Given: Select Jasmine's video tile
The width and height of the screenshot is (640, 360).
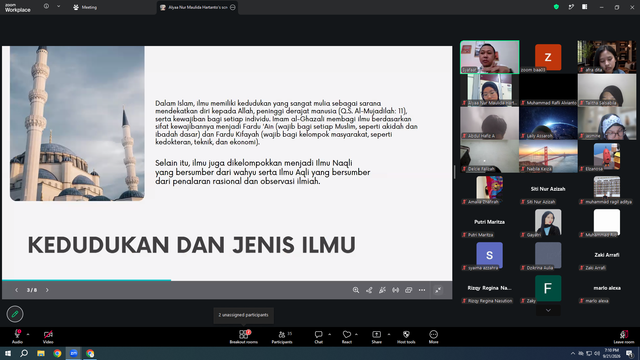Looking at the screenshot, I should (x=607, y=123).
